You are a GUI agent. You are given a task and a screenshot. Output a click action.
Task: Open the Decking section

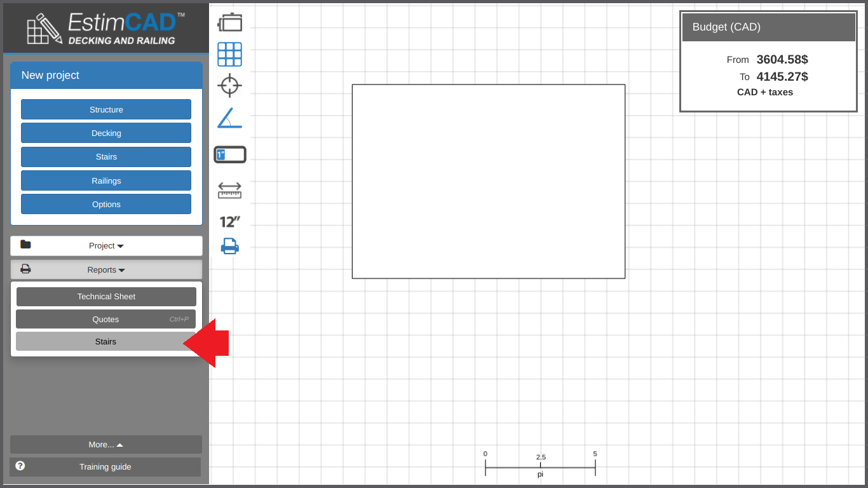coord(106,133)
